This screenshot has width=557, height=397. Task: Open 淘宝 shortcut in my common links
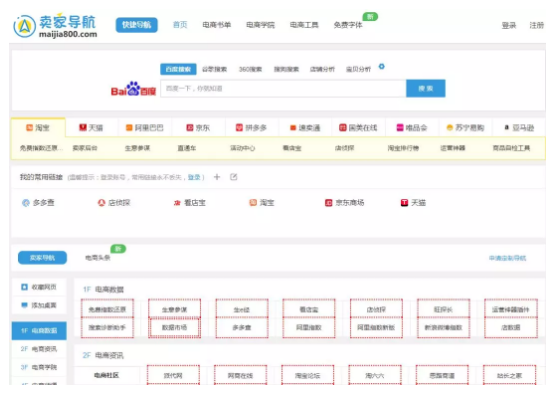262,203
